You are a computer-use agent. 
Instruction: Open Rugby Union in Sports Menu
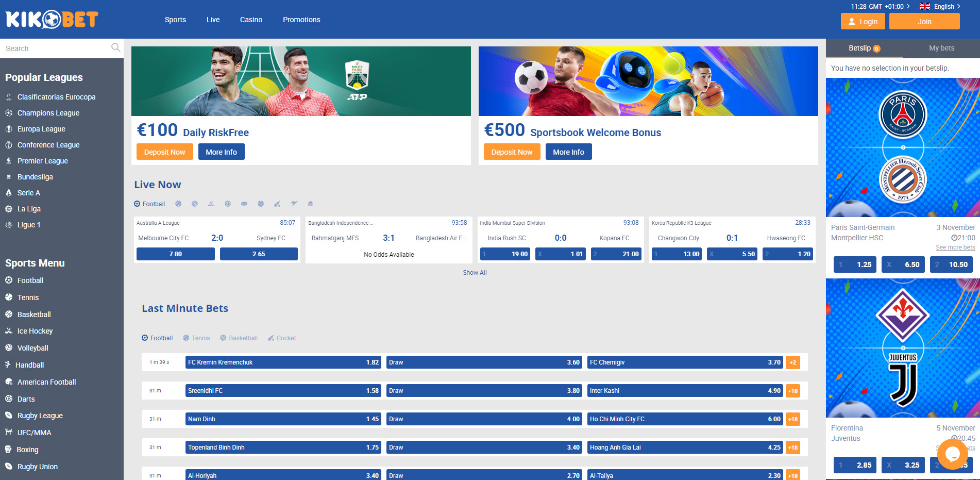(x=38, y=467)
